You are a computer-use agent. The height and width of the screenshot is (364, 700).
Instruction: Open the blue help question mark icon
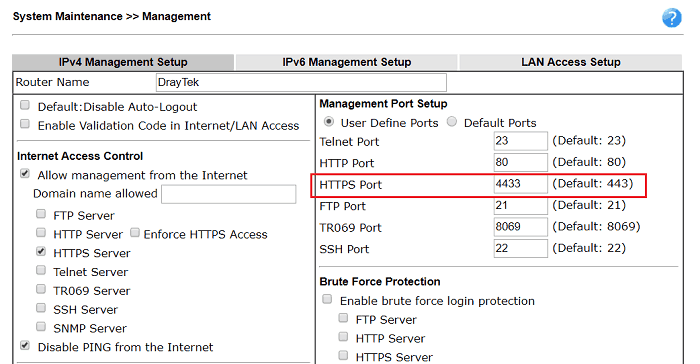click(671, 18)
